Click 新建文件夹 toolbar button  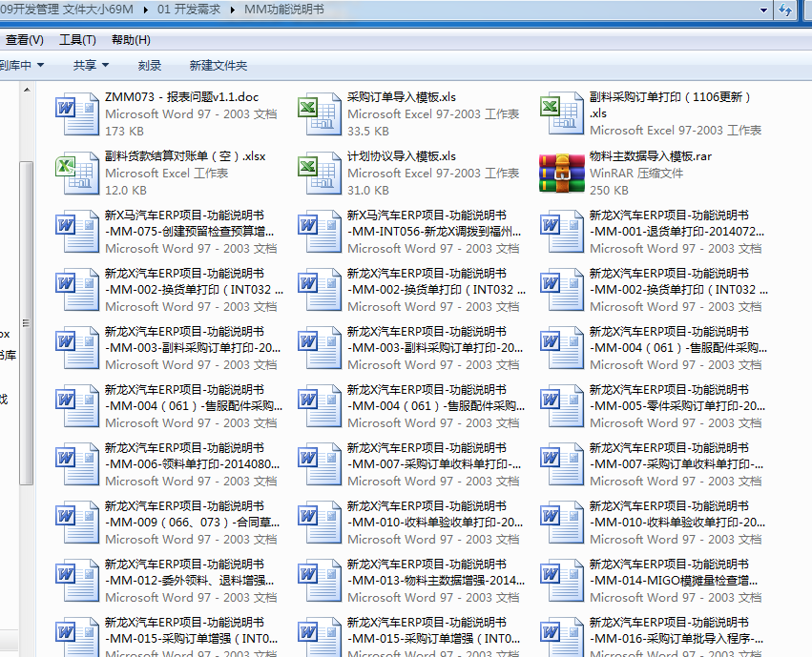coord(218,65)
